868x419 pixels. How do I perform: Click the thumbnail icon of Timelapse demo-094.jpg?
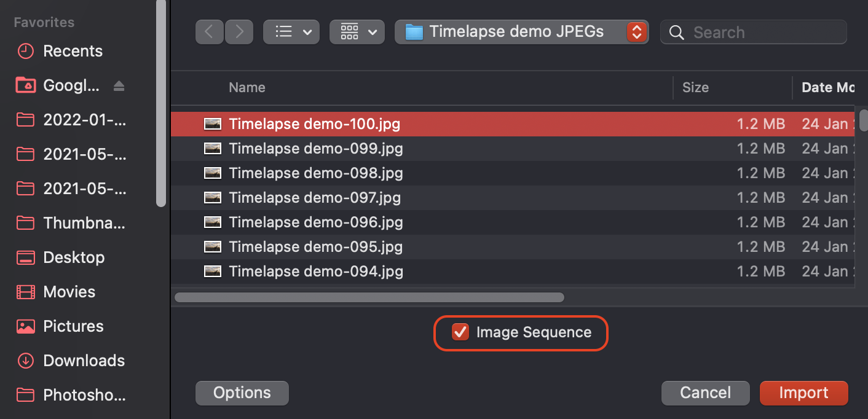[x=213, y=272]
